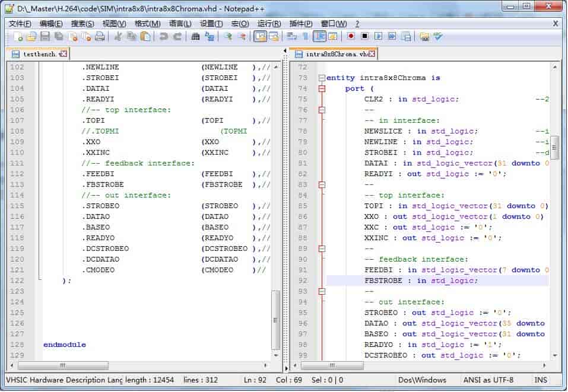Toggle synchronized vertical scrolling
This screenshot has width=568, height=392.
(260, 37)
